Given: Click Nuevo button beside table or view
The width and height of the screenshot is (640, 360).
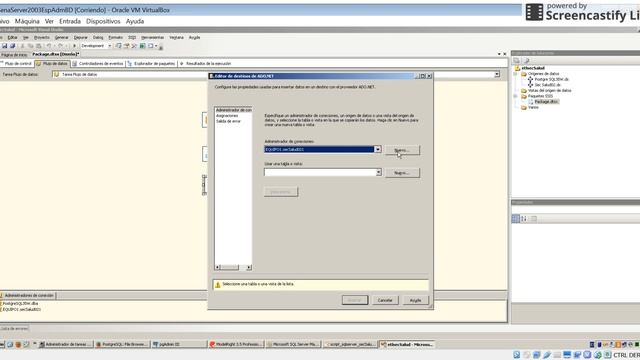Looking at the screenshot, I should pos(402,173).
